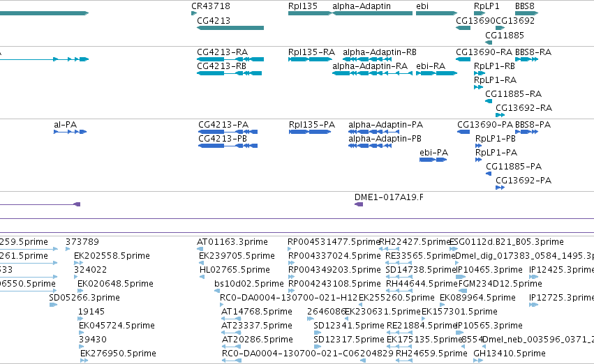Select the BBS8 gene label
This screenshot has height=364, width=594.
(525, 6)
